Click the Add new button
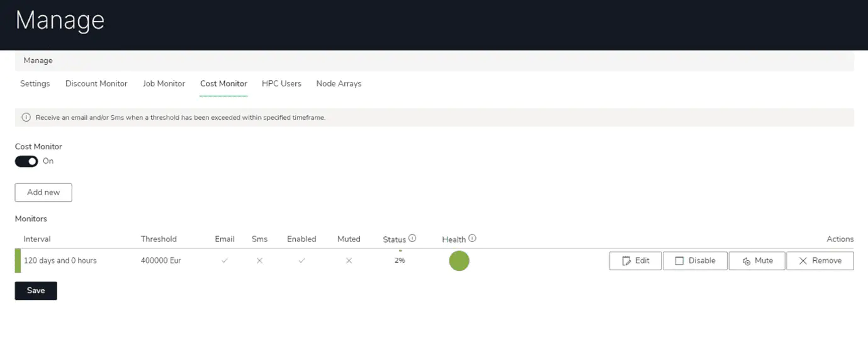The width and height of the screenshot is (868, 339). click(43, 192)
